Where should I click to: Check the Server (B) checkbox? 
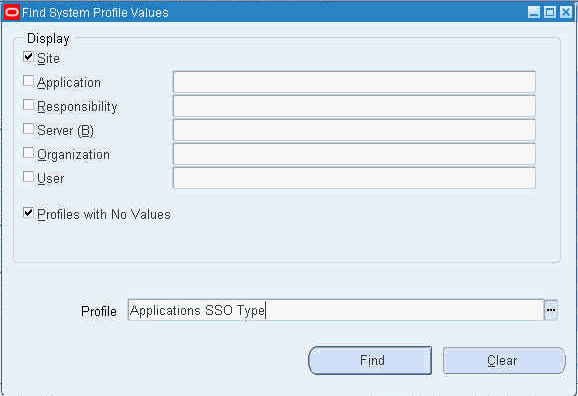click(x=28, y=129)
